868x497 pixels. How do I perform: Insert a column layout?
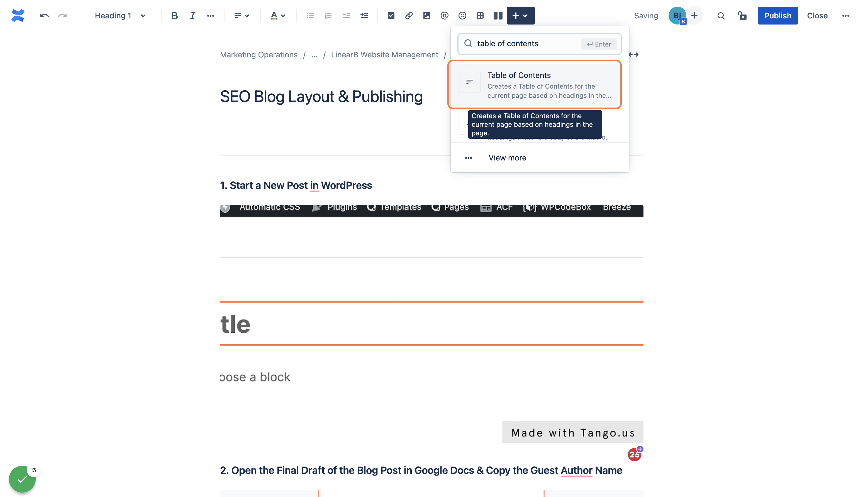[x=498, y=16]
